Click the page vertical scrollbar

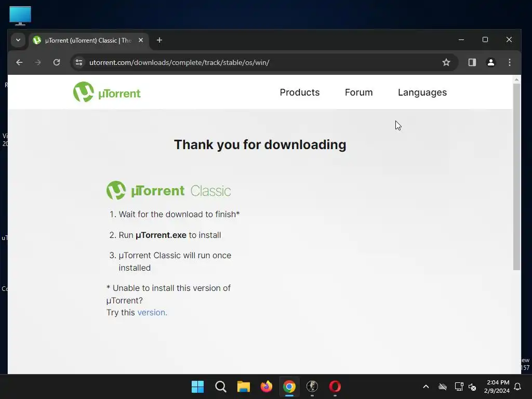click(516, 177)
